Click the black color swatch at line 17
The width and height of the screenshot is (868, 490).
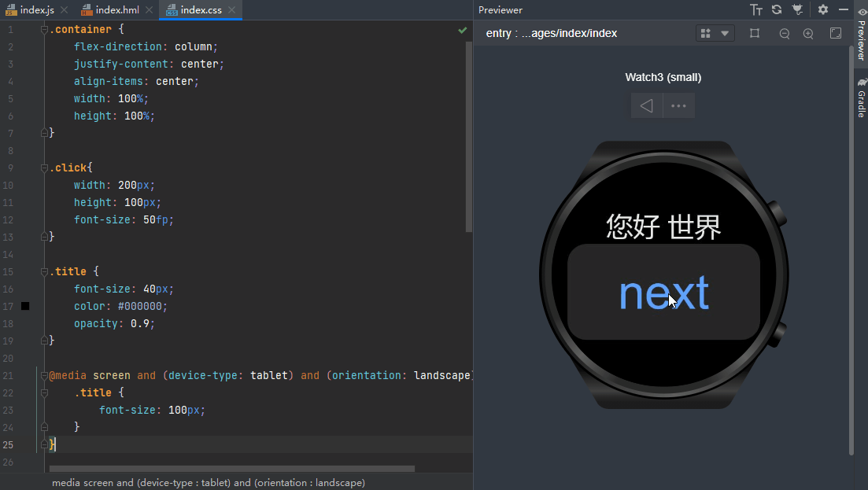[x=25, y=306]
